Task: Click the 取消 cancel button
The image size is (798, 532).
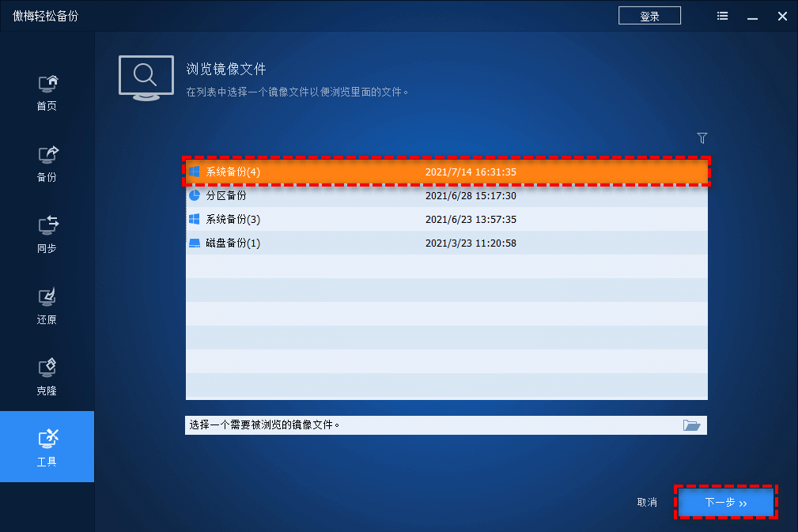Action: (x=647, y=503)
